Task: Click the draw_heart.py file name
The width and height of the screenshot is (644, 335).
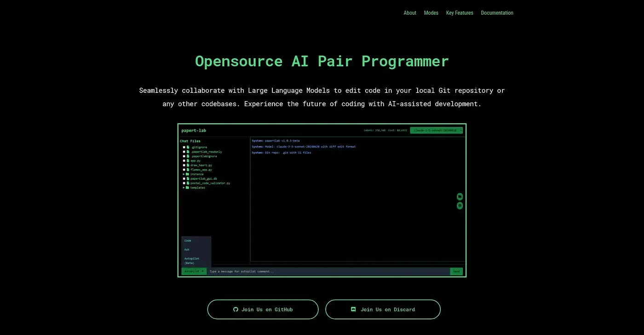Action: [201, 165]
